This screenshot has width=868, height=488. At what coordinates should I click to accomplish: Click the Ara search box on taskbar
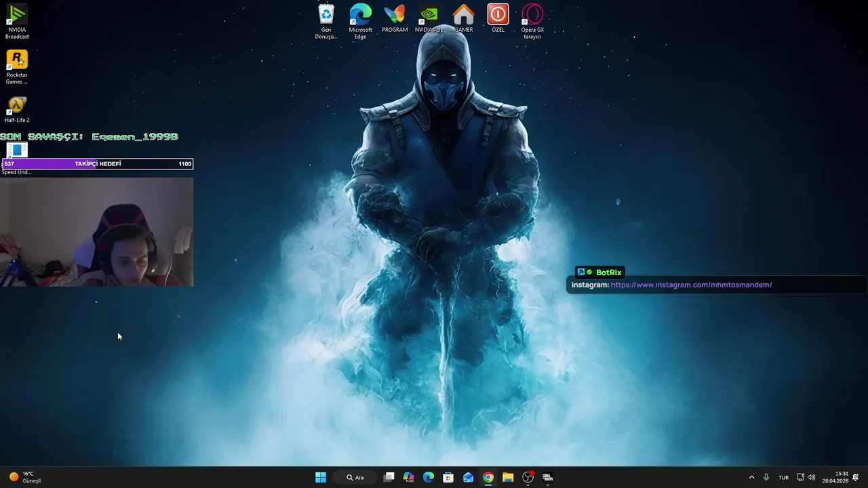pos(356,477)
